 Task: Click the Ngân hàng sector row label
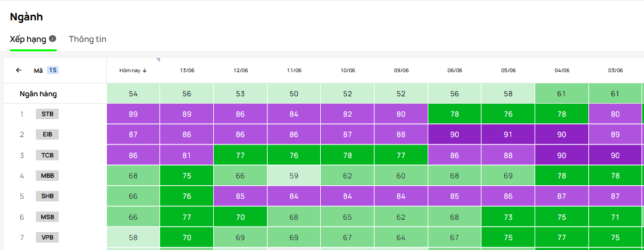[x=43, y=94]
